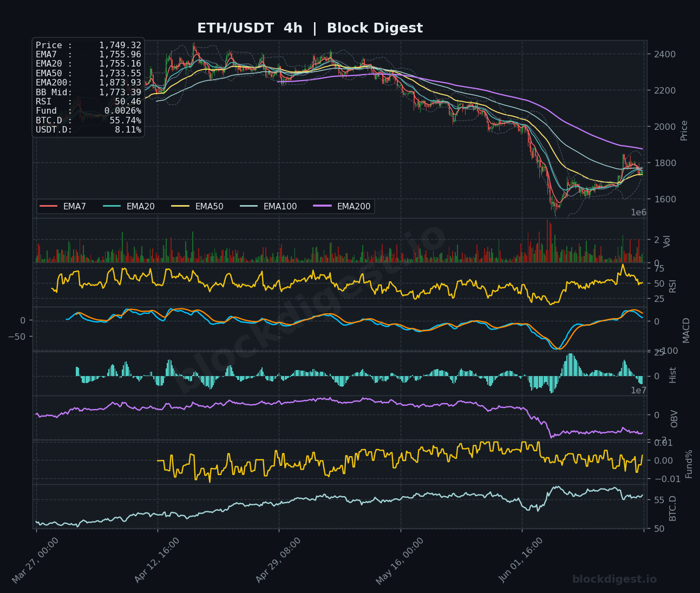
Task: Click the Price axis label
Action: pyautogui.click(x=684, y=130)
